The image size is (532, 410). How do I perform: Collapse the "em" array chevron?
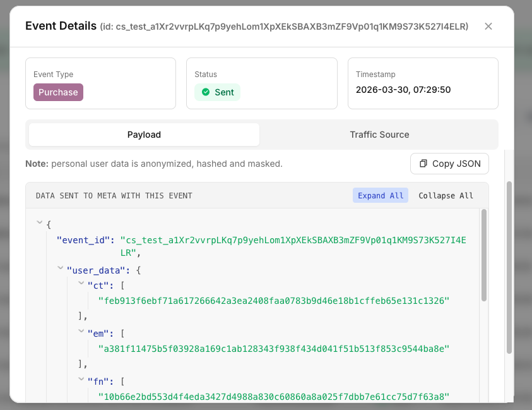pyautogui.click(x=81, y=331)
